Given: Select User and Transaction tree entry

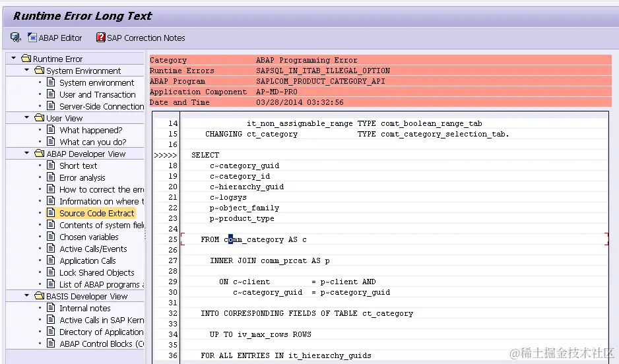Looking at the screenshot, I should click(98, 95).
